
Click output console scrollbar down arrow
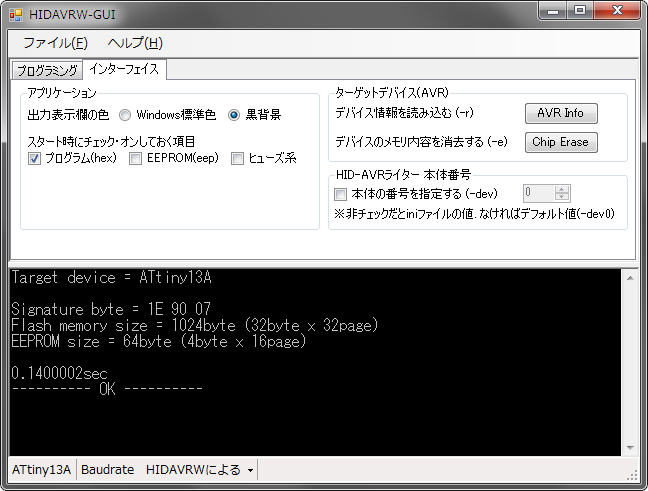pyautogui.click(x=630, y=448)
